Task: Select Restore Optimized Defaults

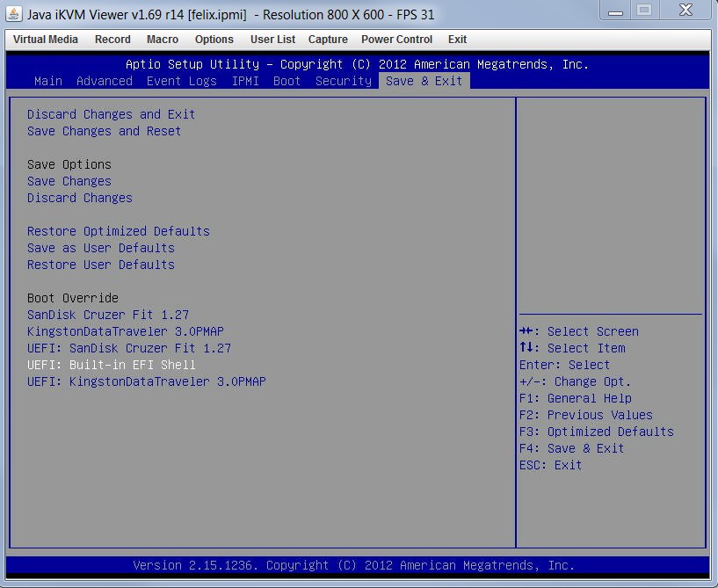Action: 118,231
